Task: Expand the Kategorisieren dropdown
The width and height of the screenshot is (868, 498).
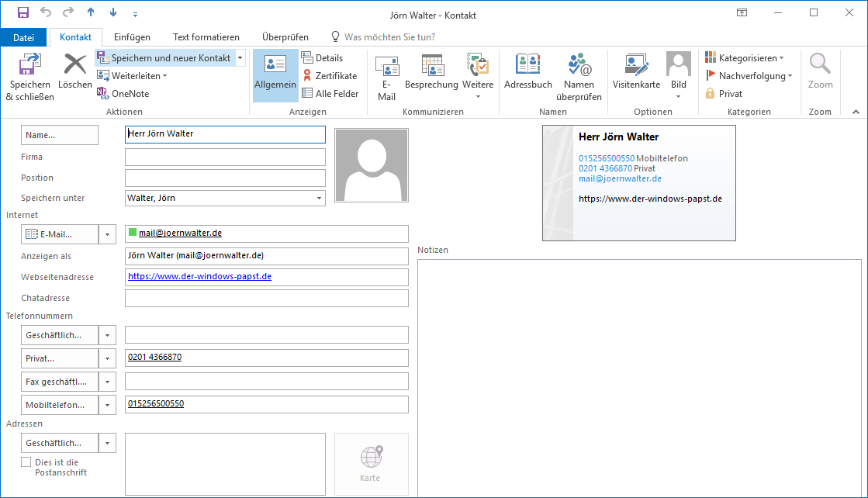Action: [x=745, y=58]
